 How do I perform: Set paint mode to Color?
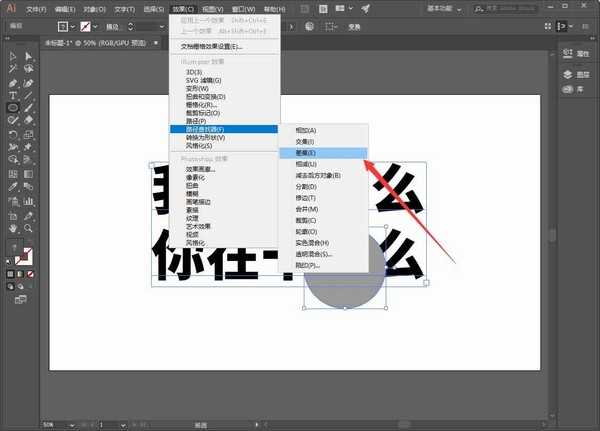tap(10, 274)
